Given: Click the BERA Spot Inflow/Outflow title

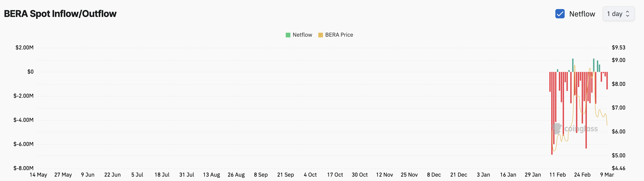Looking at the screenshot, I should (x=60, y=14).
